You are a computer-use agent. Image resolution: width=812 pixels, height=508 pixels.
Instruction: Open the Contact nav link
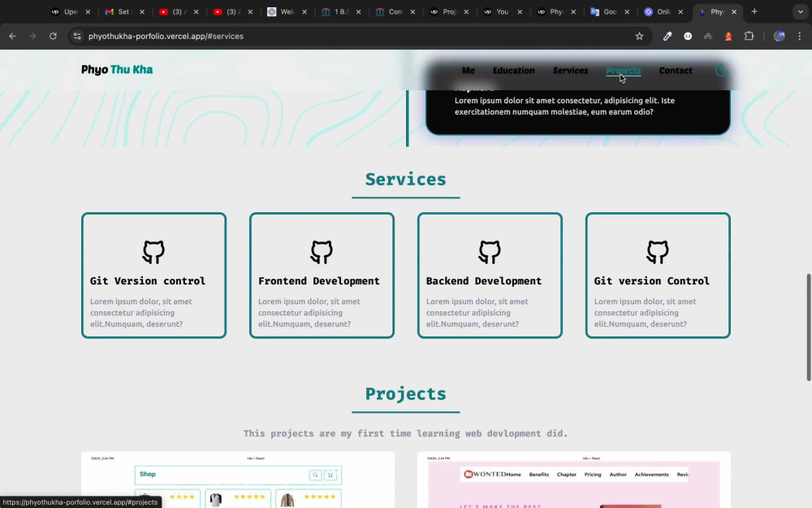[x=676, y=71]
